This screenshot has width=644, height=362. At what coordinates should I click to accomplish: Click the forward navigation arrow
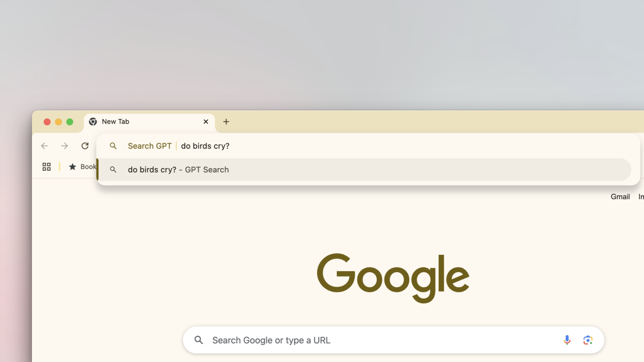click(x=64, y=146)
